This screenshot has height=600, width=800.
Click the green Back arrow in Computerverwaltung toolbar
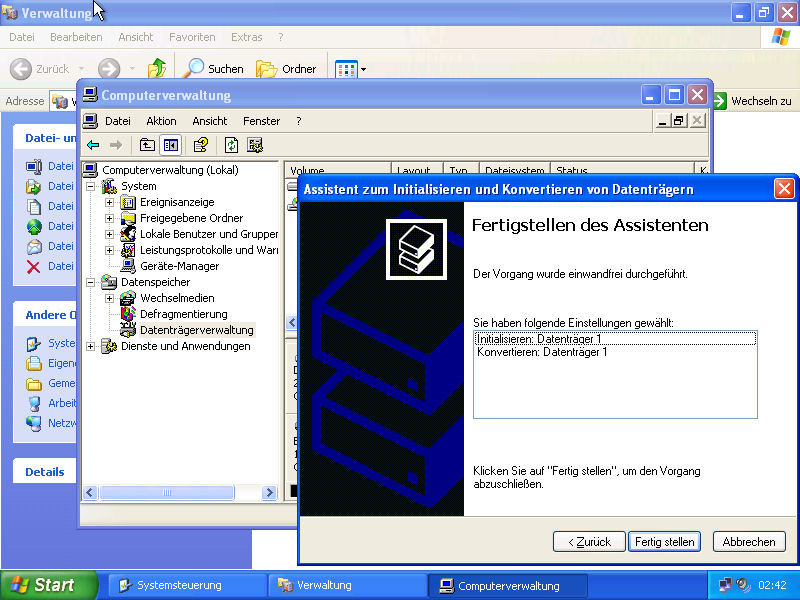click(93, 145)
